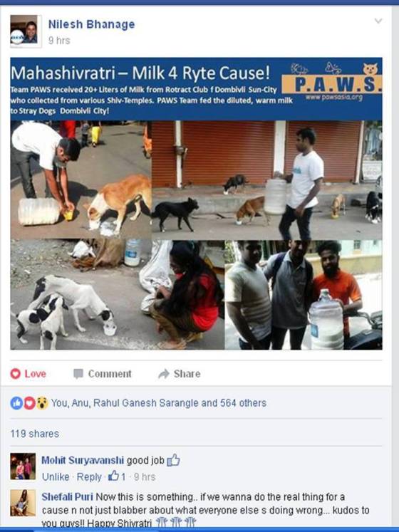The width and height of the screenshot is (399, 532).
Task: Open the post's 9 hrs timestamp
Action: click(59, 41)
